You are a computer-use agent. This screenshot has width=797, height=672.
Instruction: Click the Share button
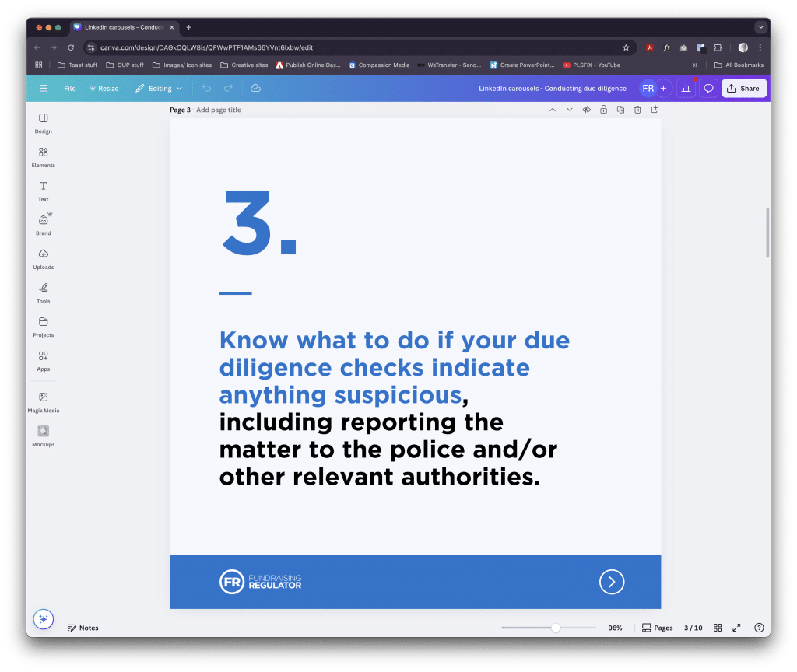pos(743,88)
